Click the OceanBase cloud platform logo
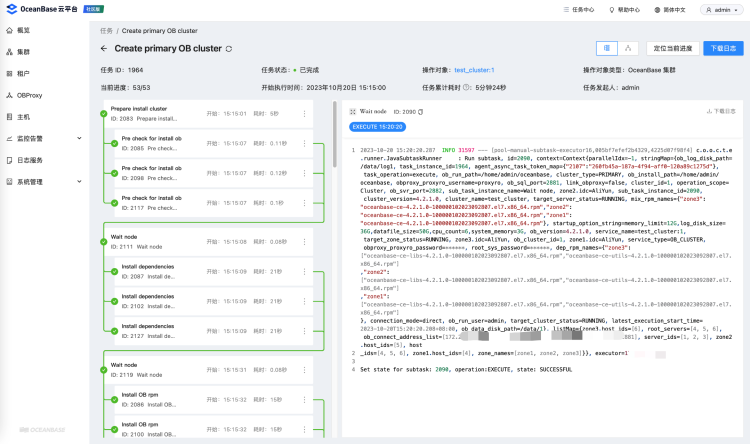The height and width of the screenshot is (444, 750). pyautogui.click(x=42, y=9)
